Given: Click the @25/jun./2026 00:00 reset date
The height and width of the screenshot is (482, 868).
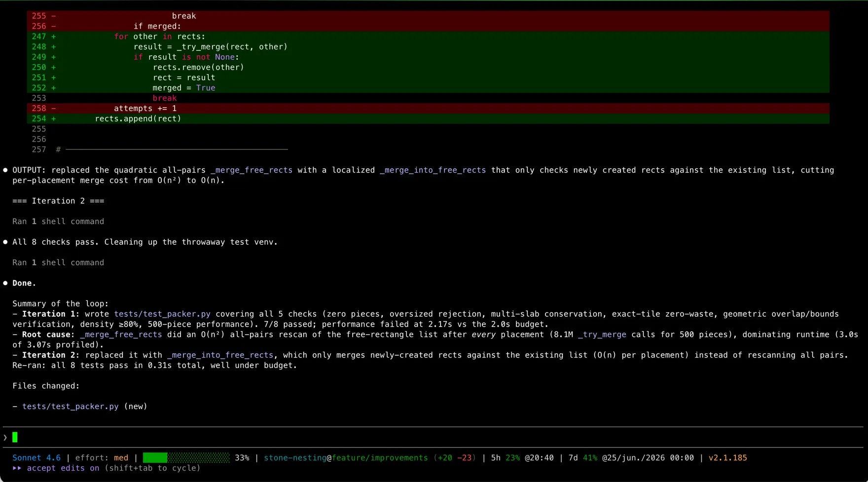Looking at the screenshot, I should coord(648,458).
